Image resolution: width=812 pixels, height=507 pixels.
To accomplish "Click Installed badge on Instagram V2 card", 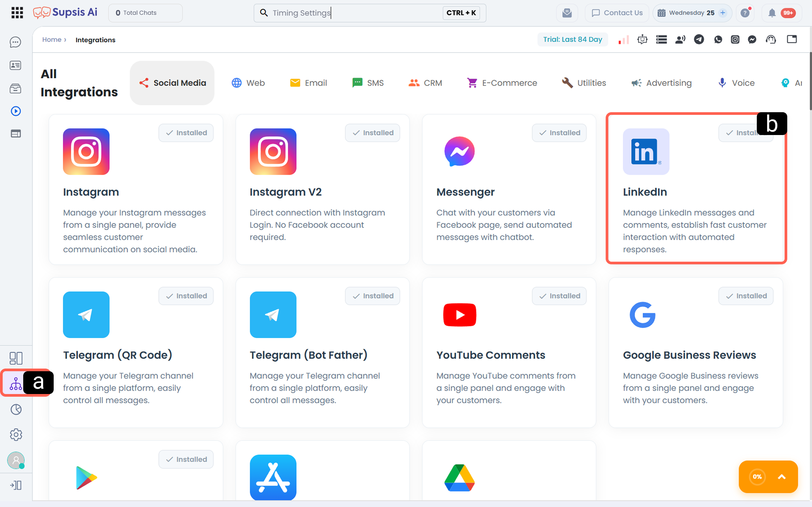I will [373, 133].
